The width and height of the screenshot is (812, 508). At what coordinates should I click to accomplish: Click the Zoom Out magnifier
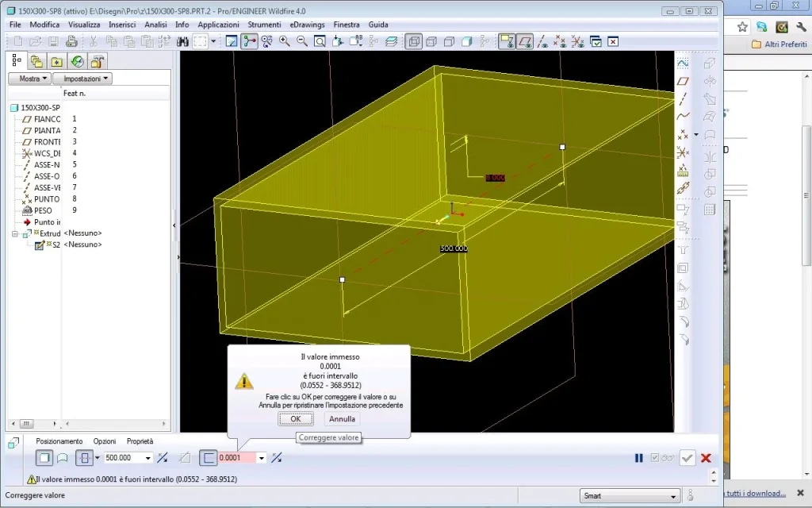click(x=302, y=41)
